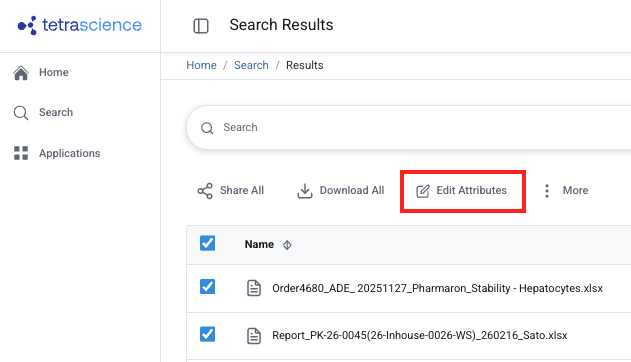
Task: Go to Search breadcrumb link
Action: point(251,65)
